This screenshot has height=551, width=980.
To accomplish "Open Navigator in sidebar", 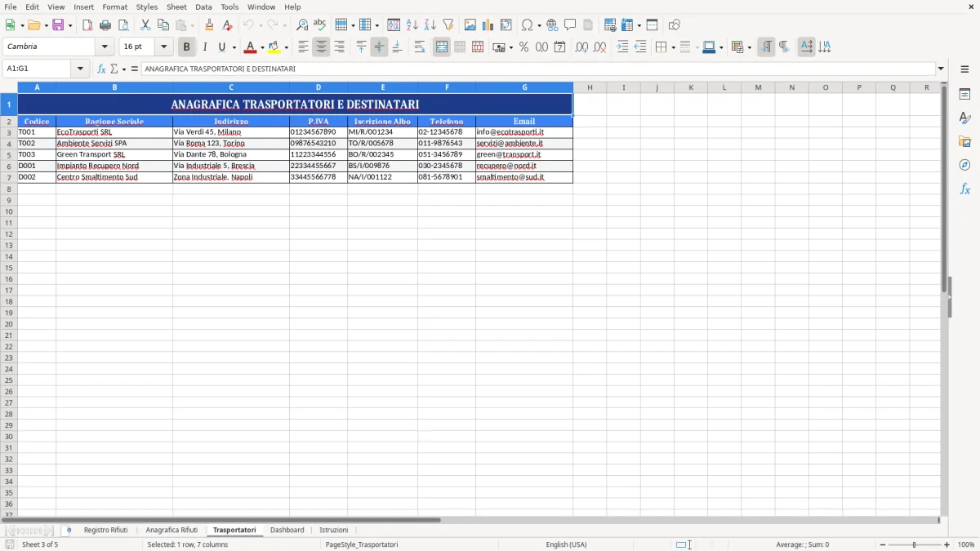I will (x=964, y=165).
